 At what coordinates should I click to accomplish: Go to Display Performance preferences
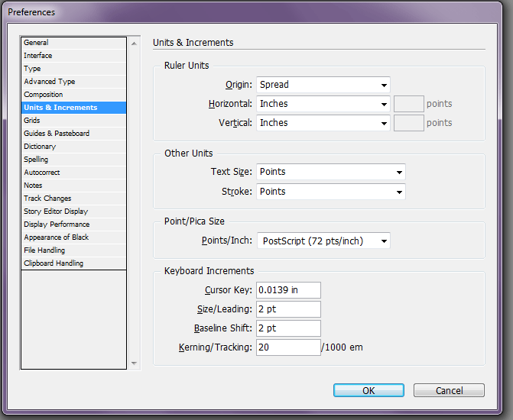coord(73,225)
